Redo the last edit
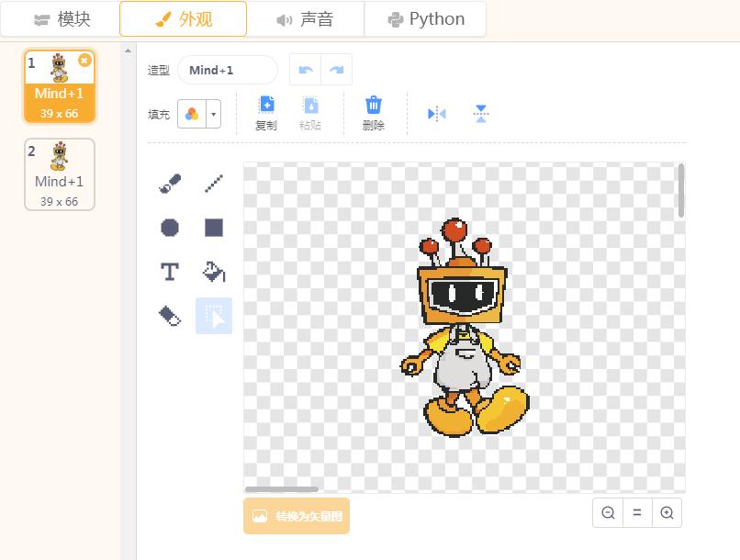Viewport: 740px width, 560px height. (x=337, y=70)
